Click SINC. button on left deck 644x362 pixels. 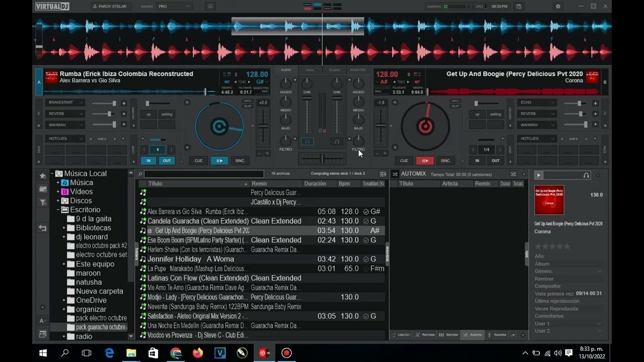240,161
